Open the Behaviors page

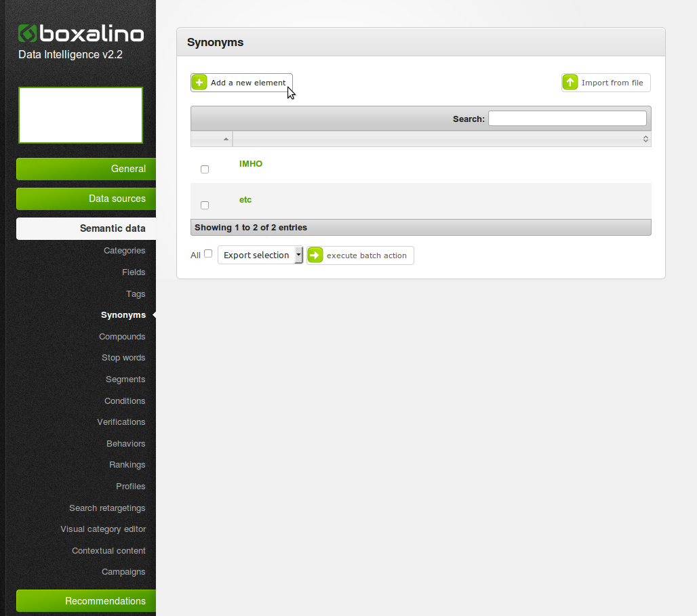[126, 444]
